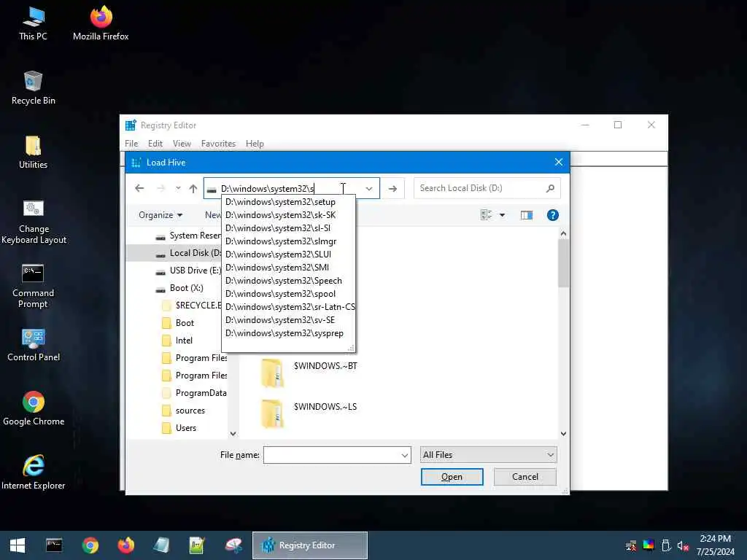Screen dimensions: 747x560
Task: Open the View menu in Registry Editor
Action: pos(182,144)
